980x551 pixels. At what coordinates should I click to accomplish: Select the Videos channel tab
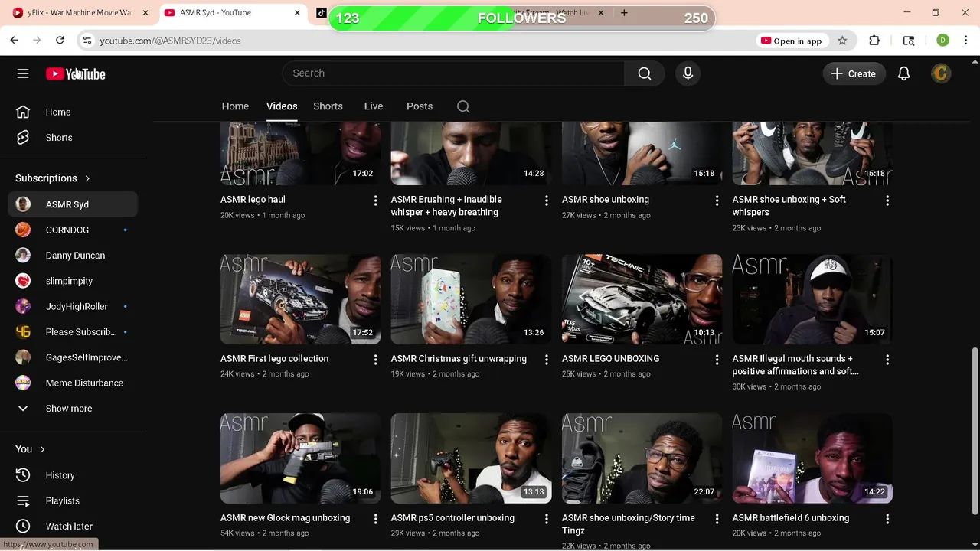tap(282, 106)
